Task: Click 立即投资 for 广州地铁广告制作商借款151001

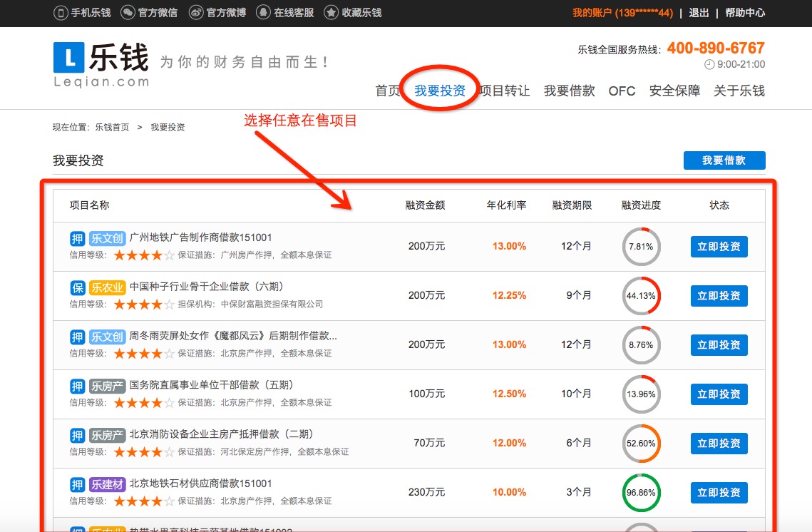Action: 719,247
